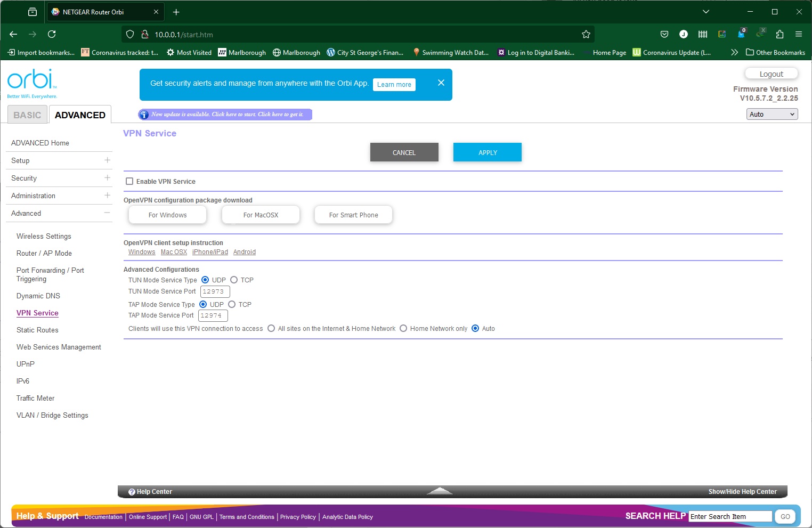Select TCP for TUN Mode Service Type
The width and height of the screenshot is (812, 528).
coord(234,280)
